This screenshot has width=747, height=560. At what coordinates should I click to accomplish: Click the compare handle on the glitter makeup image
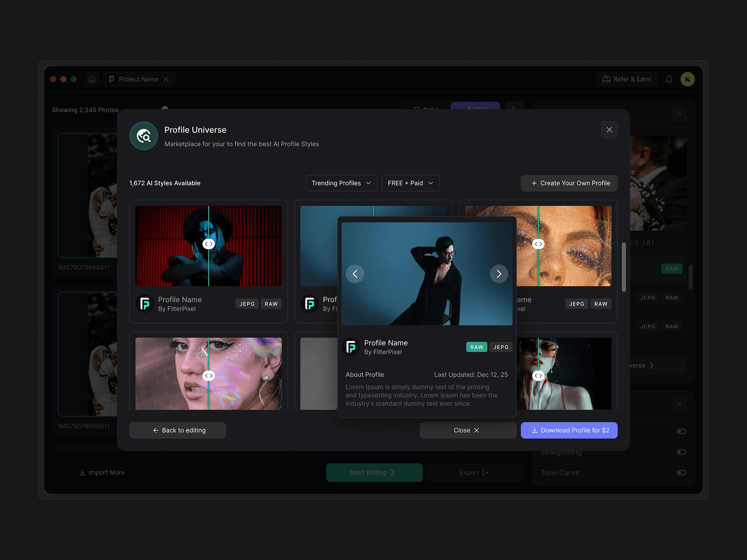click(209, 376)
